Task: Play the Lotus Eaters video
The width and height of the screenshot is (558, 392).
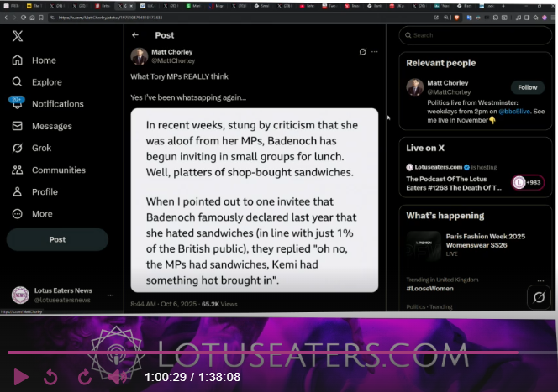Action: pos(21,377)
